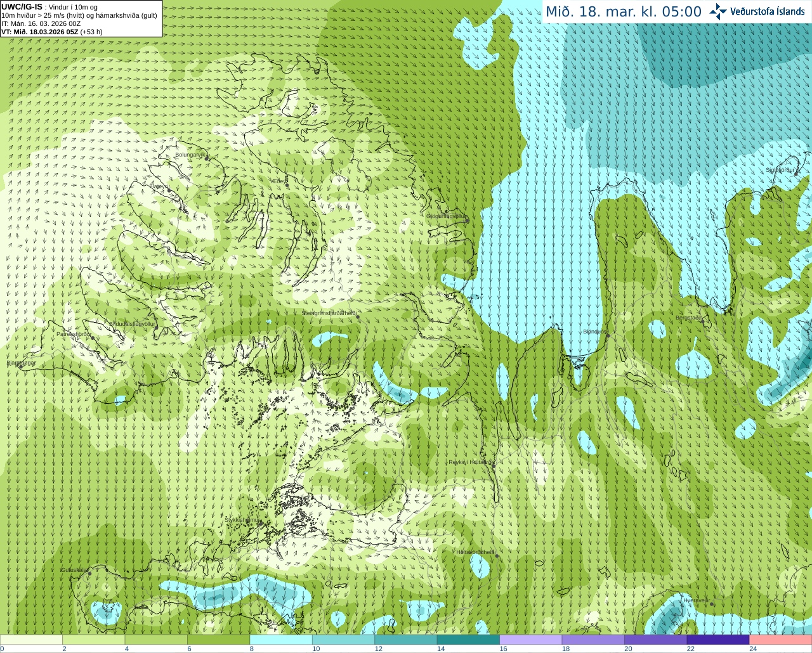
Task: Click the 22–24 m/s legend swatch
Action: [718, 640]
